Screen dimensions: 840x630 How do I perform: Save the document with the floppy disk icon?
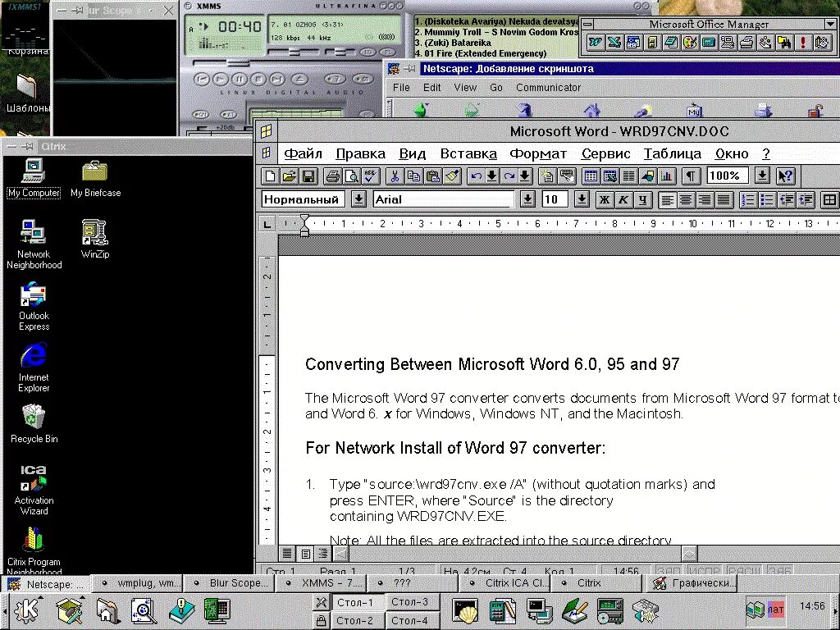pyautogui.click(x=308, y=176)
